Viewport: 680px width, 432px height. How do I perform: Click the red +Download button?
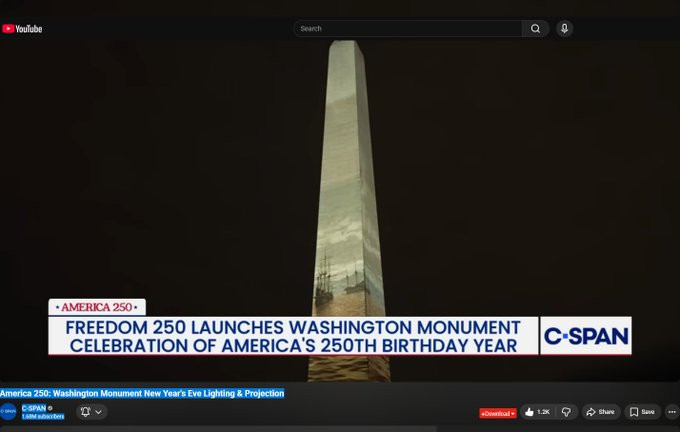(x=497, y=413)
